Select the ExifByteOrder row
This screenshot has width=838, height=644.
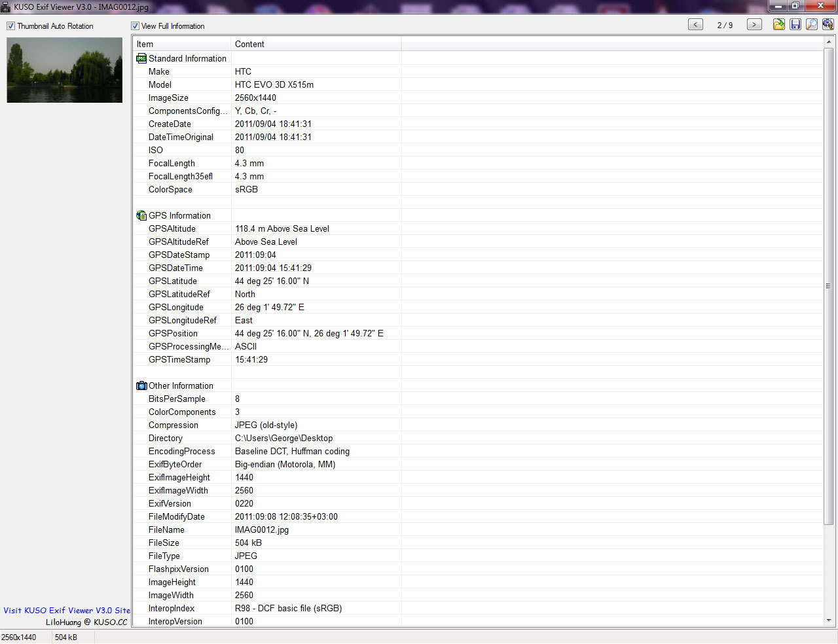pos(478,464)
